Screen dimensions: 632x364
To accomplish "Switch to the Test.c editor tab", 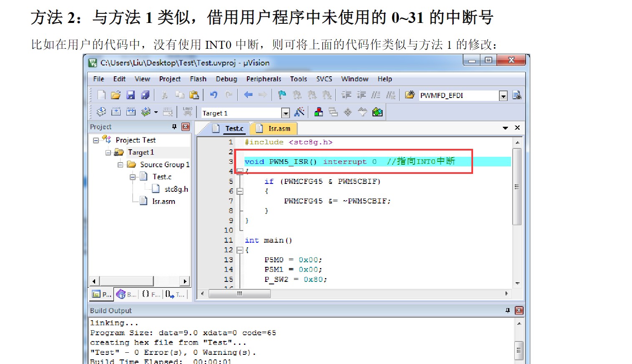I will (228, 128).
